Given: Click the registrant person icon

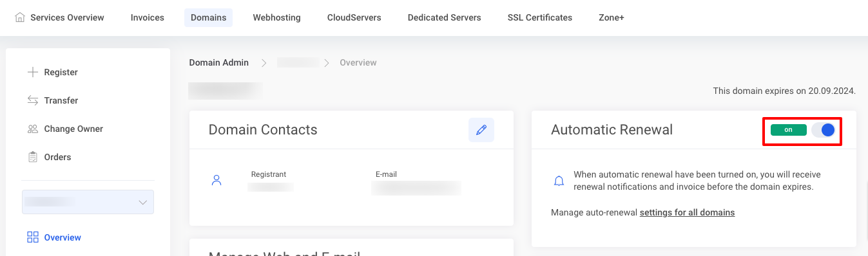Looking at the screenshot, I should tap(217, 180).
